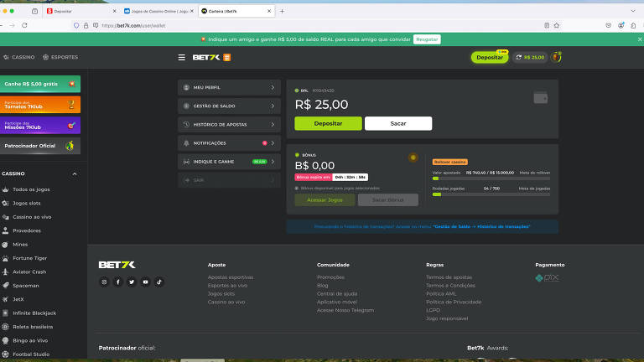Open Central de ajuda footer link
This screenshot has width=644, height=362.
(x=337, y=294)
